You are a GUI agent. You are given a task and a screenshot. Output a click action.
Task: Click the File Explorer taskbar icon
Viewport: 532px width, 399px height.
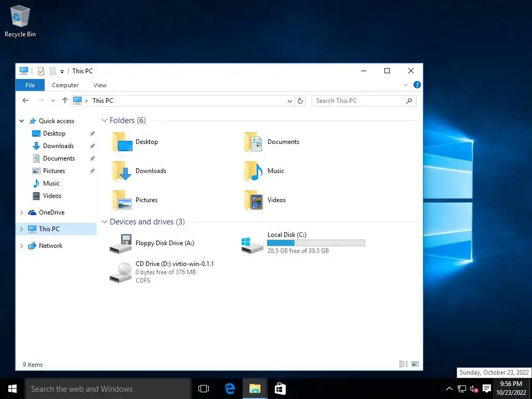point(255,389)
